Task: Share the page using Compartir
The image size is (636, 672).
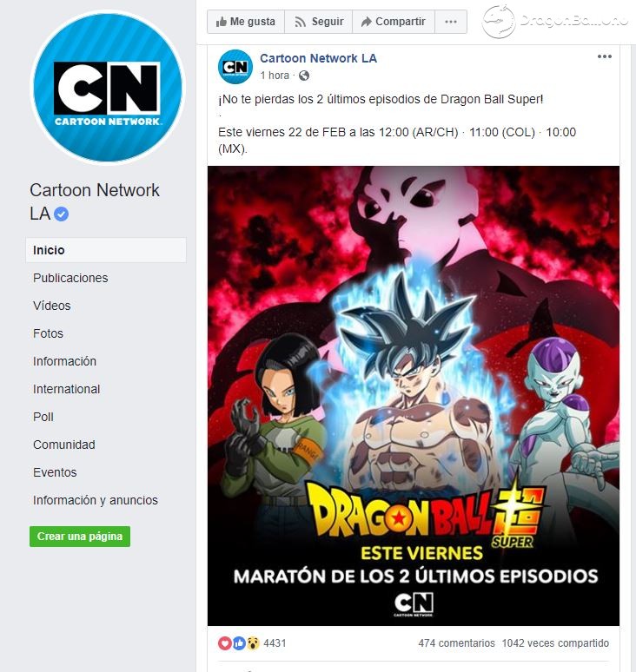Action: point(394,22)
